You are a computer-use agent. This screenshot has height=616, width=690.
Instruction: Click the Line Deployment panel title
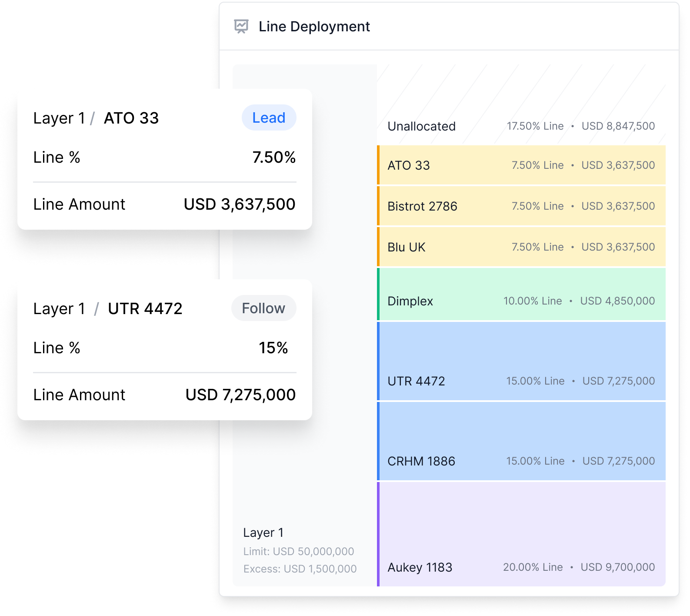click(x=314, y=27)
